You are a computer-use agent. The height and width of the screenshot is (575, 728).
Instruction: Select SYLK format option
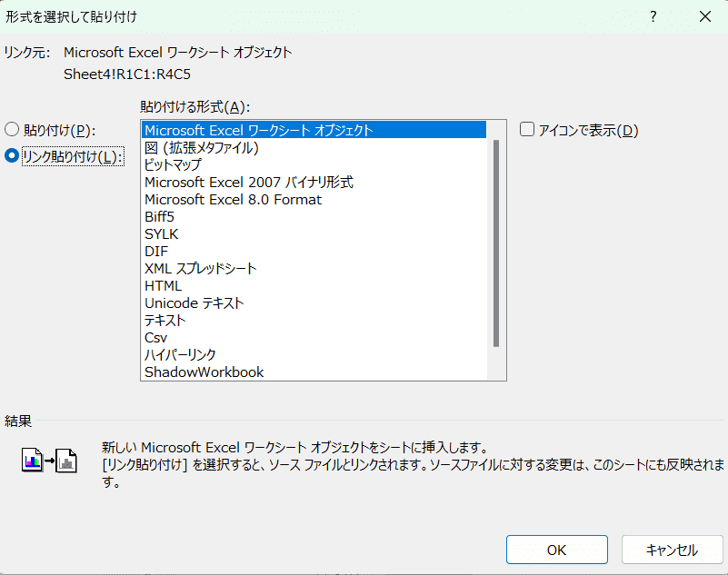[160, 233]
